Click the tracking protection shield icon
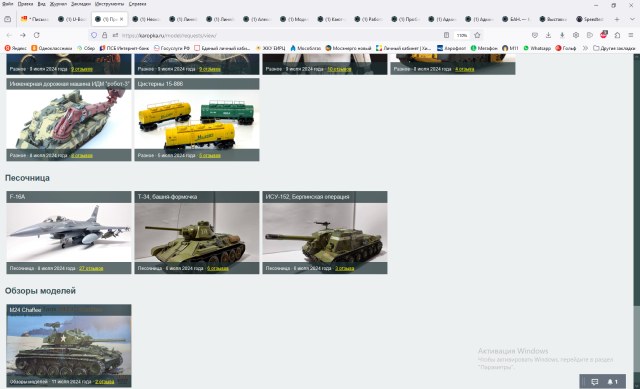 coord(94,36)
